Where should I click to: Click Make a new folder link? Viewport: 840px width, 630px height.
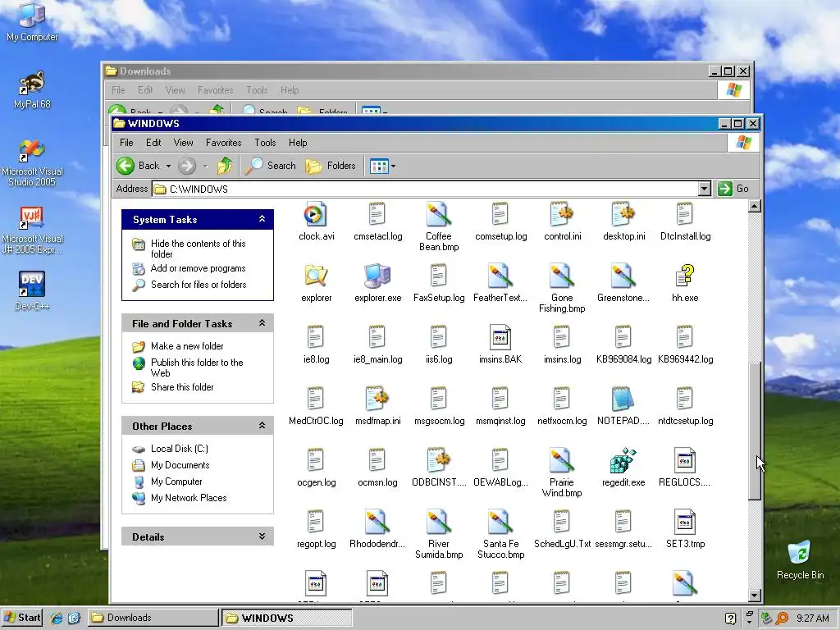coord(187,346)
